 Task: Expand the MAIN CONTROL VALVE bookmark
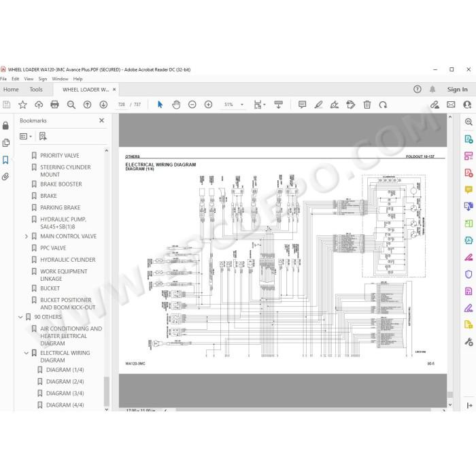click(26, 236)
